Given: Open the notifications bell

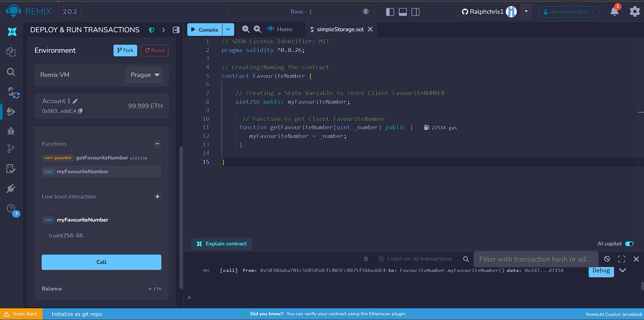Looking at the screenshot, I should click(x=615, y=11).
